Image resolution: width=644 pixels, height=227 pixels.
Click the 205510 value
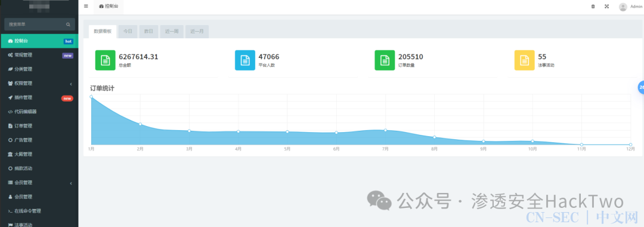(x=411, y=57)
